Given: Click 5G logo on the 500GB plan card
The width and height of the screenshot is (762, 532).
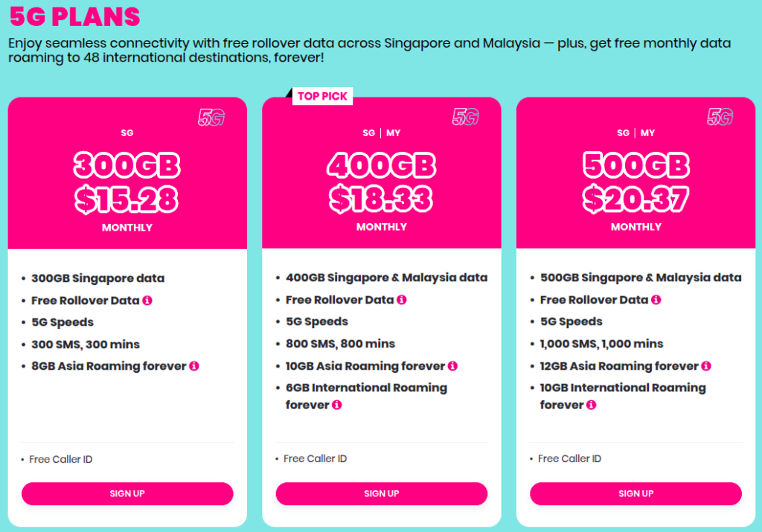Looking at the screenshot, I should (x=720, y=117).
